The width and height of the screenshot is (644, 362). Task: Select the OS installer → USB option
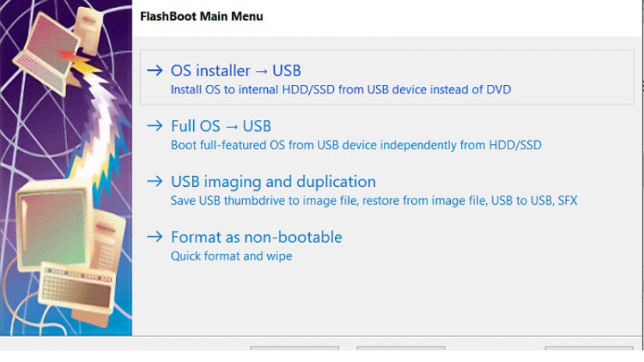point(235,71)
